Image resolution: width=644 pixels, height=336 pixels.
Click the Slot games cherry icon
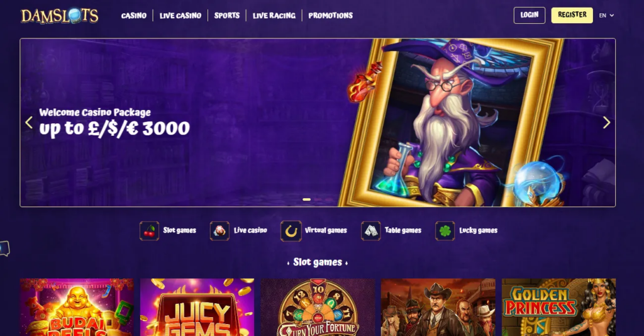(x=149, y=230)
